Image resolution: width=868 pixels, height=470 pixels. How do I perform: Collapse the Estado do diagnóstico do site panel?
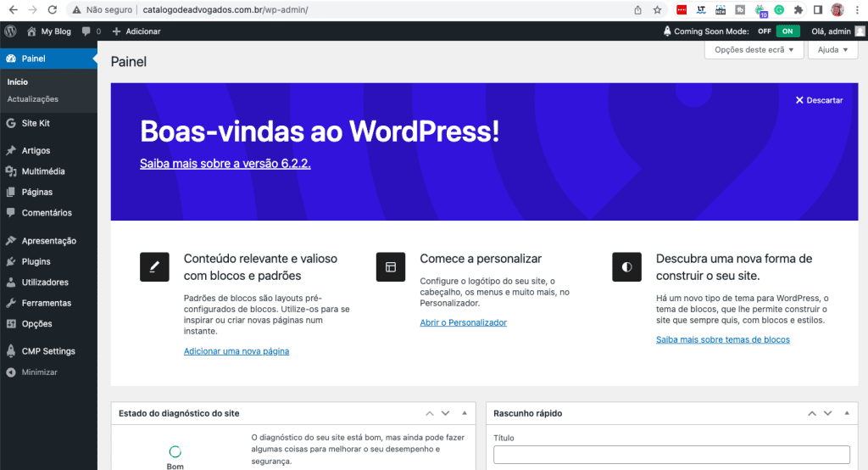pos(465,413)
